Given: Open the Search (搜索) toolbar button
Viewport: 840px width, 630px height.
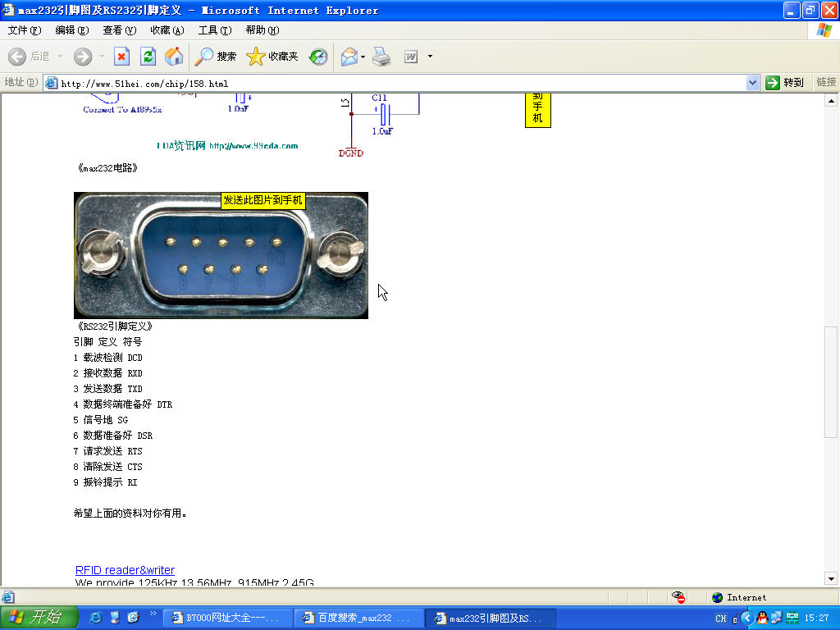Looking at the screenshot, I should pyautogui.click(x=216, y=57).
